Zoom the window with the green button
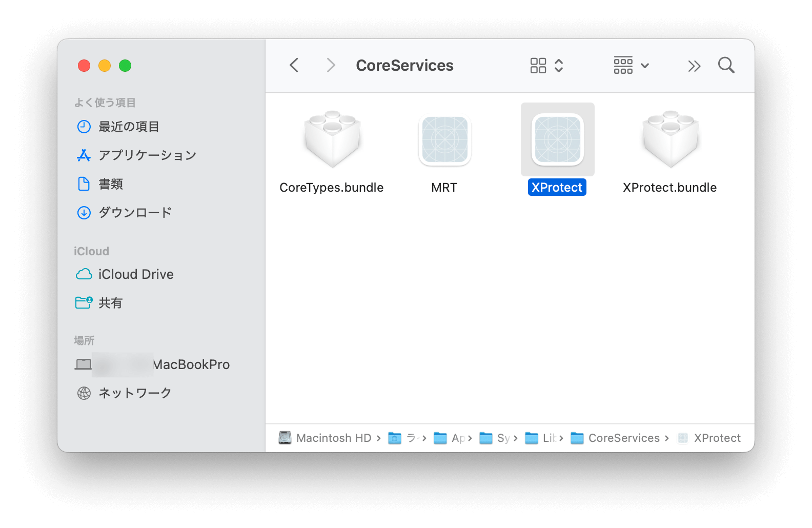Viewport: 812px width, 528px height. pos(125,66)
